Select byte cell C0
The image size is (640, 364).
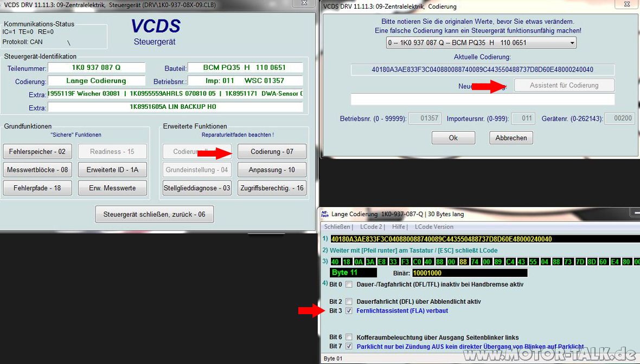click(x=417, y=262)
